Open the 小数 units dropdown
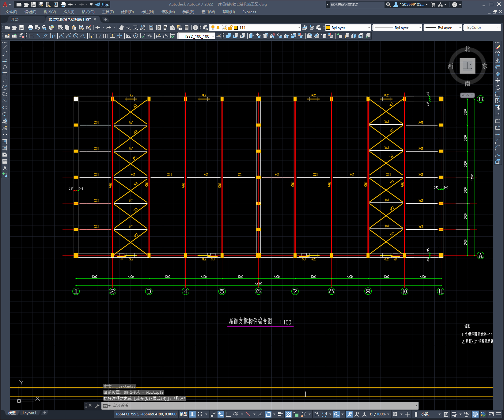 click(x=431, y=414)
